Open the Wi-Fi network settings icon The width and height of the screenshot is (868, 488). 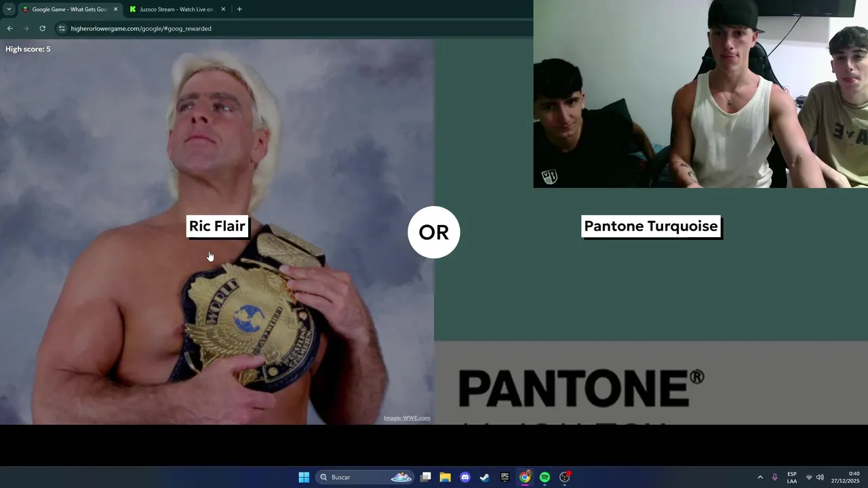click(808, 477)
